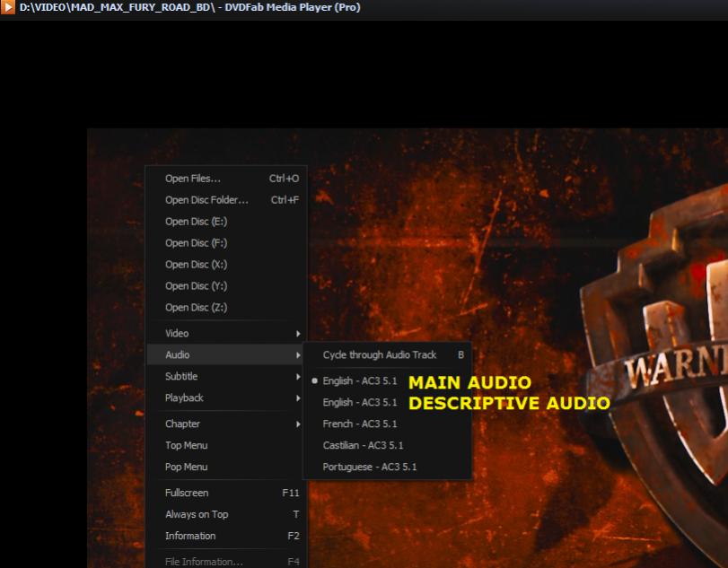Image resolution: width=728 pixels, height=568 pixels.
Task: Choose Open Files... from the context menu
Action: tap(226, 179)
